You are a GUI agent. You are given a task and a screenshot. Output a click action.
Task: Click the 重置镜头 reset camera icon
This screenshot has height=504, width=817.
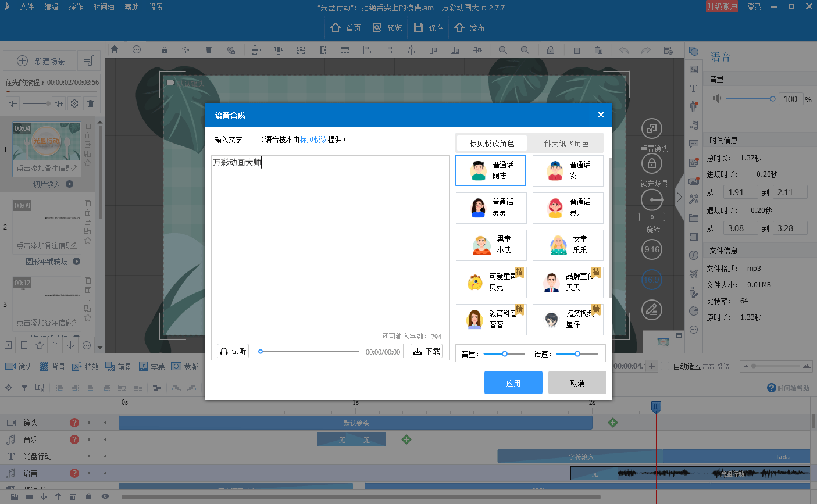click(652, 129)
